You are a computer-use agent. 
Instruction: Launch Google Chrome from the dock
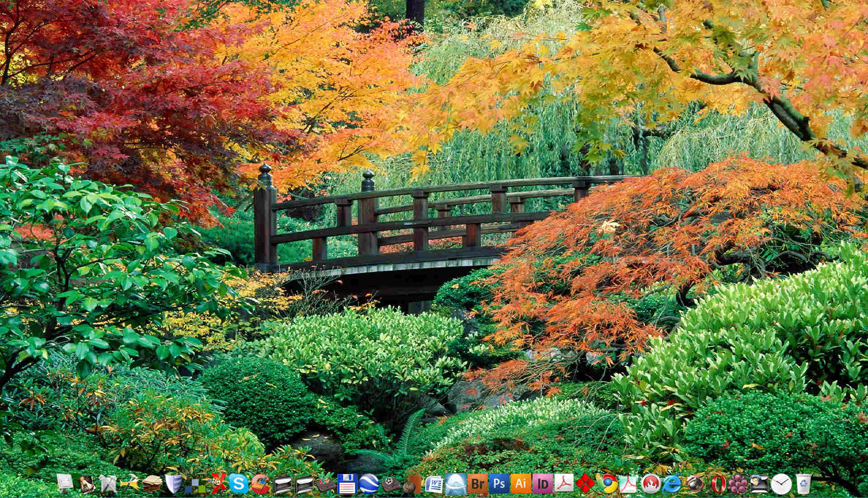pyautogui.click(x=608, y=484)
